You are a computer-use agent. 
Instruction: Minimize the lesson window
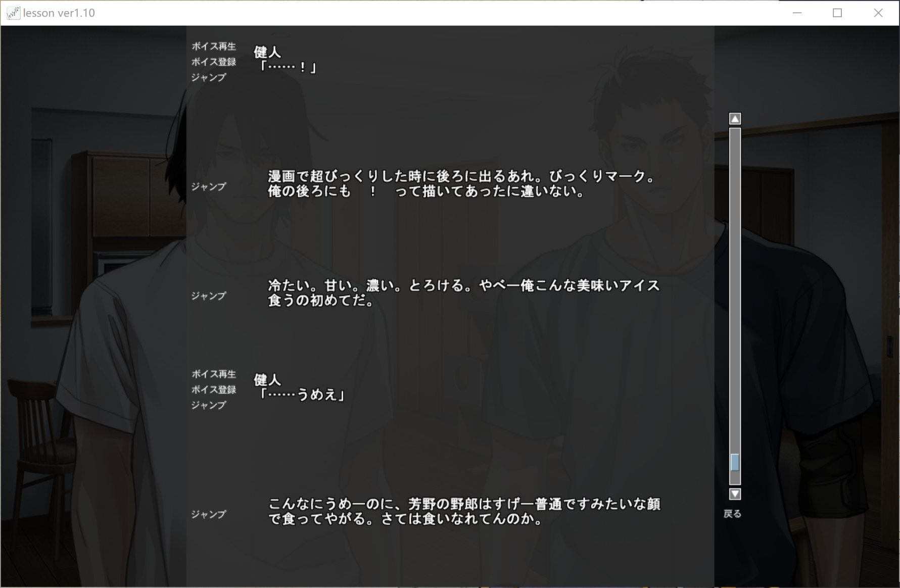click(797, 13)
